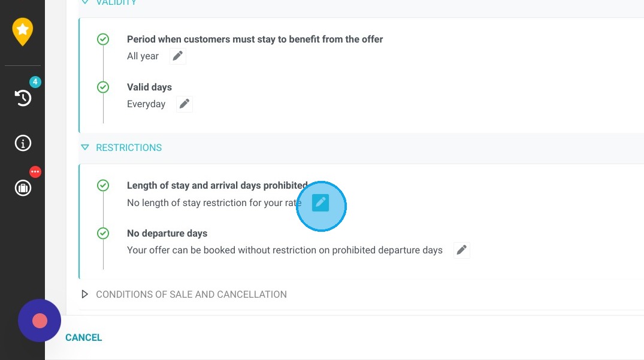Edit the length of stay restriction
This screenshot has width=644, height=360.
tap(321, 203)
